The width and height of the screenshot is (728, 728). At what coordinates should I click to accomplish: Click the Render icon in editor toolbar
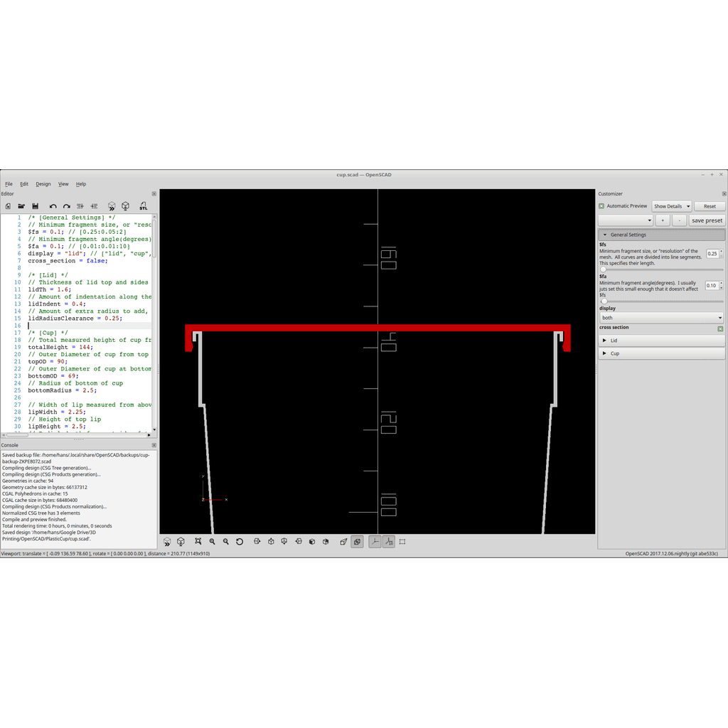[x=125, y=206]
